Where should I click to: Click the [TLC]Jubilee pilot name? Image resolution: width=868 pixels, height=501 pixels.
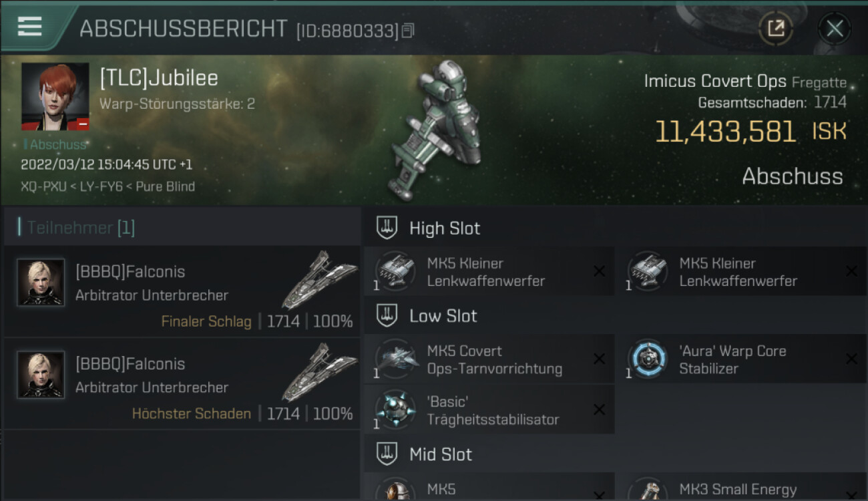point(159,78)
